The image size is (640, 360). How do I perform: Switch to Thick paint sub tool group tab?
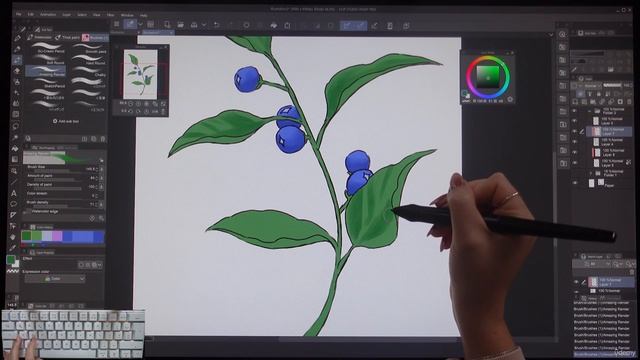tap(68, 38)
